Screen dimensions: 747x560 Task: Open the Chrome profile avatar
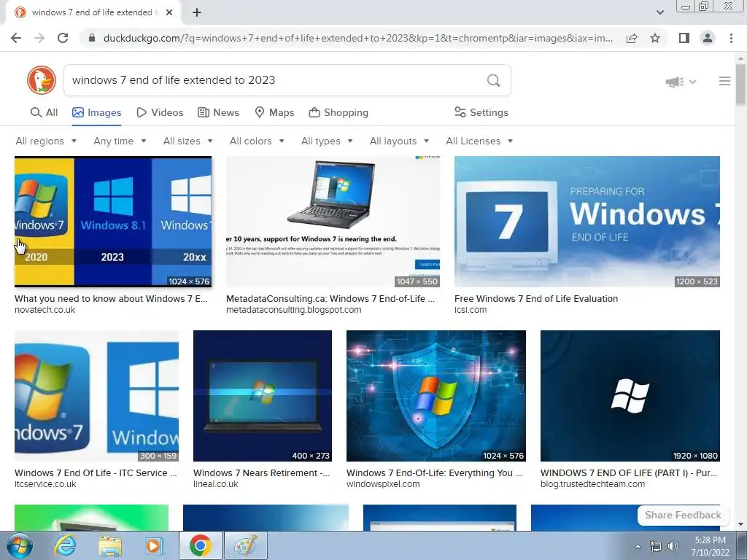click(x=708, y=38)
